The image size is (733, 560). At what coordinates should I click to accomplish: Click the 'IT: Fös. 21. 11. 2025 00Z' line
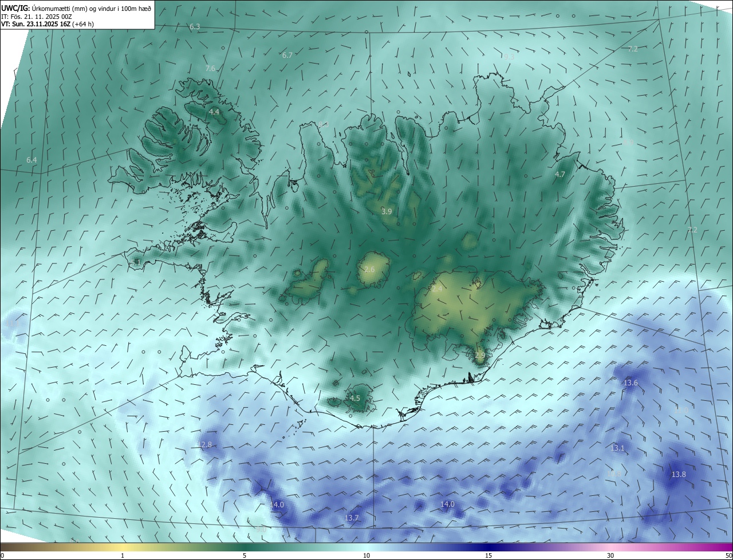coord(36,17)
